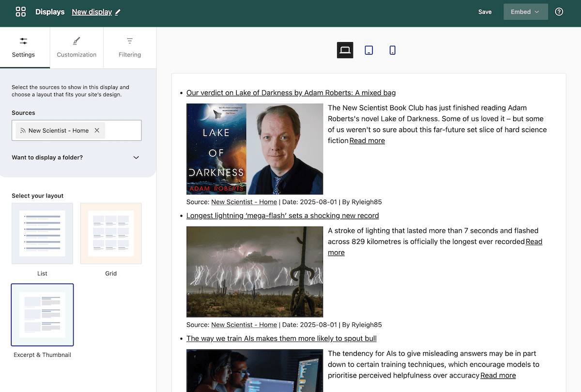Screen dimensions: 581x392
Task: Open the help question mark icon
Action: (559, 12)
